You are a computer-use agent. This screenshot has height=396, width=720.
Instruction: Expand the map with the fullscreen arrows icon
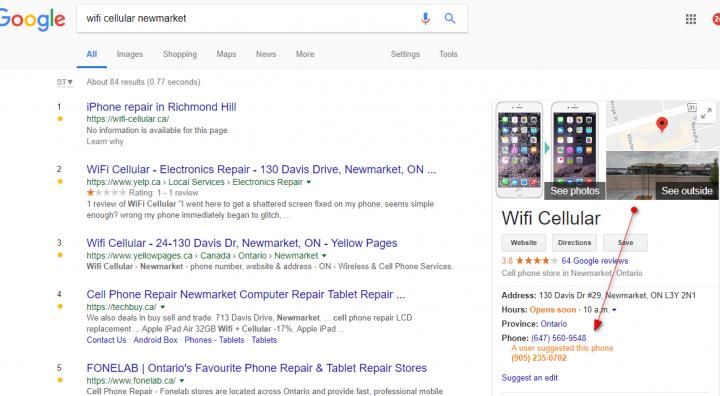[707, 113]
